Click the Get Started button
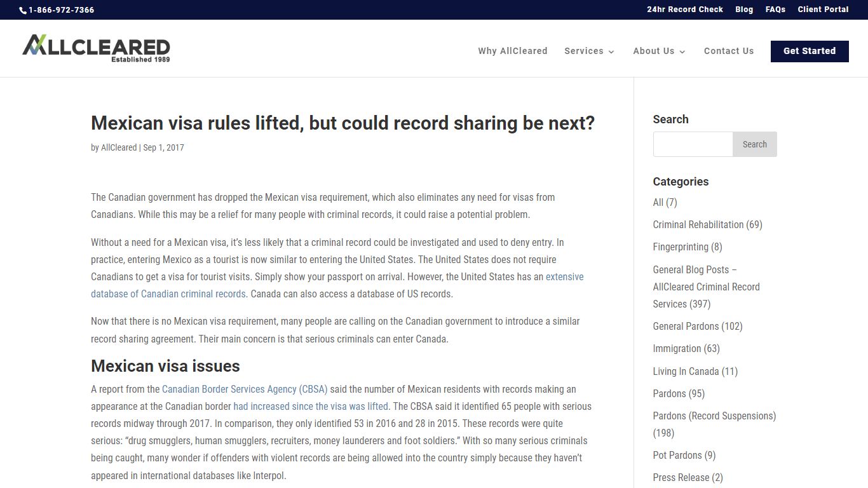The height and width of the screenshot is (488, 868). click(x=810, y=51)
